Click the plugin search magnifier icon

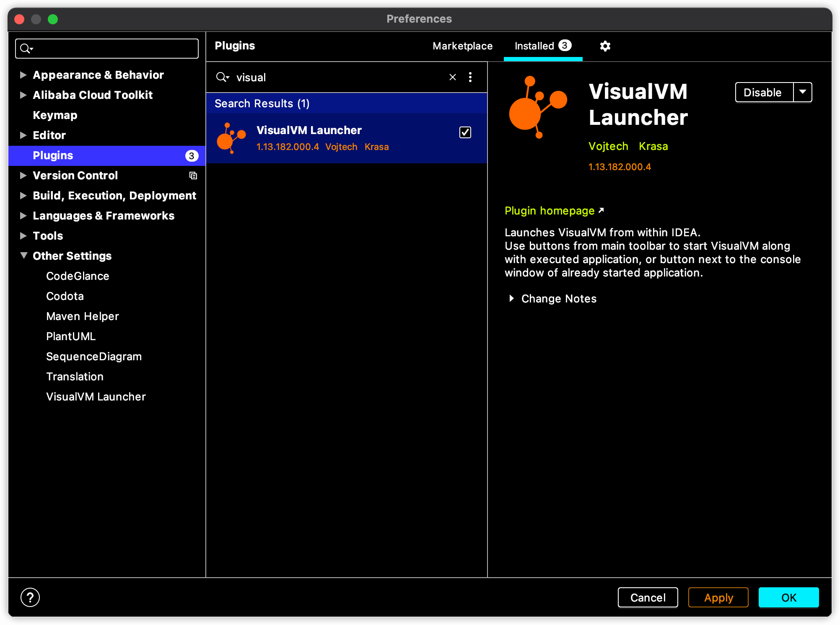coord(223,77)
